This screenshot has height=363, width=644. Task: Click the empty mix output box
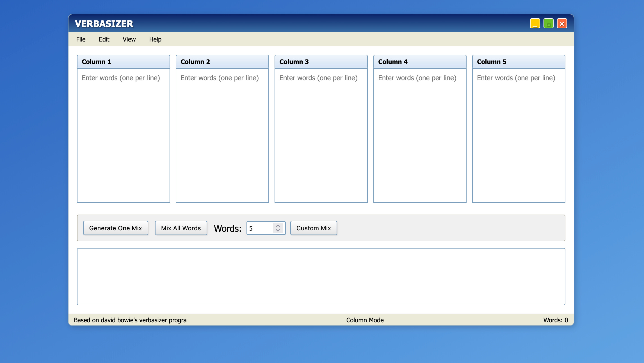[x=321, y=276]
